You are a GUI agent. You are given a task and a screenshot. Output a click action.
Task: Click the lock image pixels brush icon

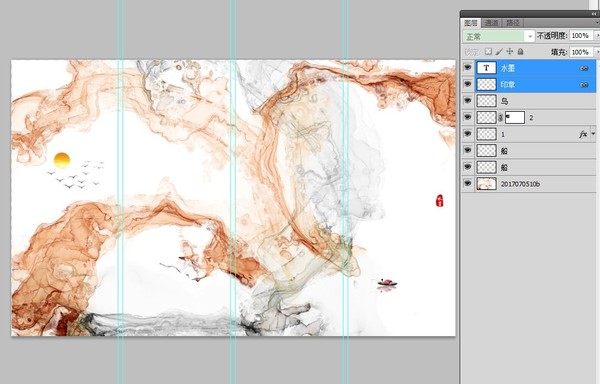pos(499,51)
